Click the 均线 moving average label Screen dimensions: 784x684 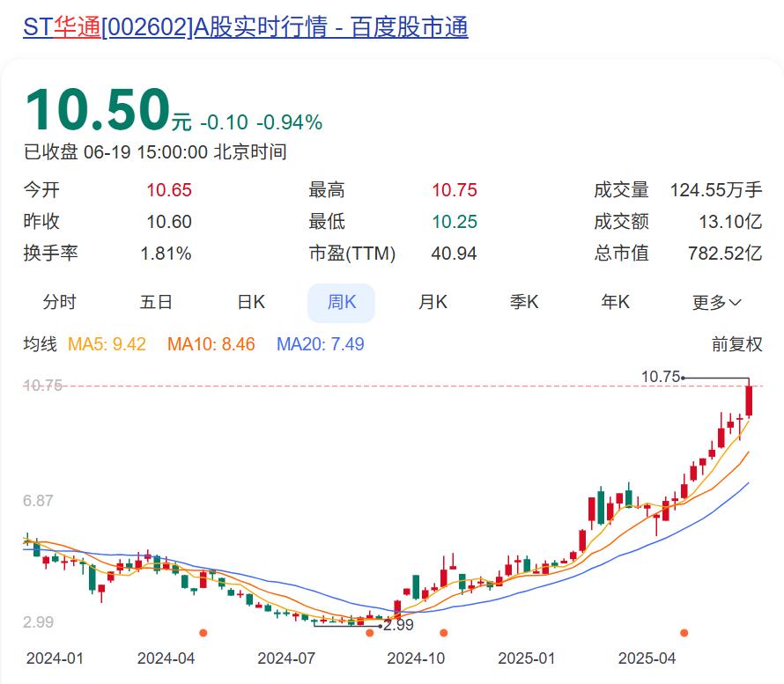(x=40, y=344)
